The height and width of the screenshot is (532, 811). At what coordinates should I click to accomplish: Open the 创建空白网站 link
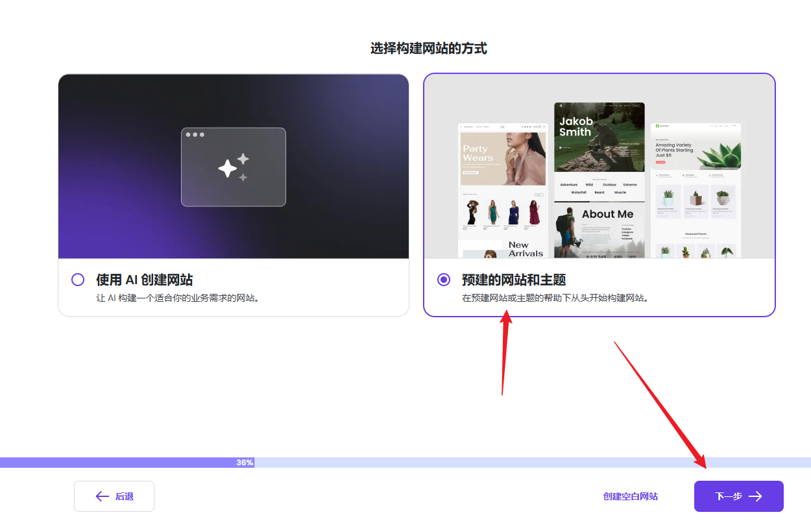(630, 496)
